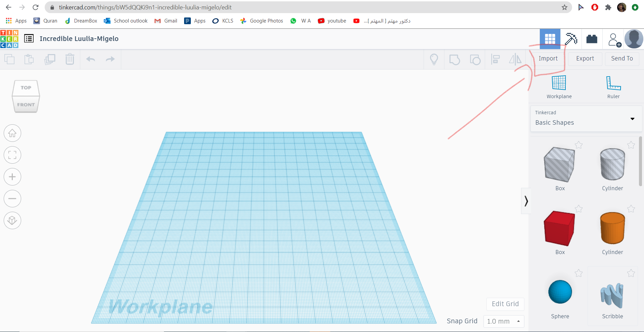644x332 pixels.
Task: Open the KCLS bookmark
Action: tap(223, 21)
